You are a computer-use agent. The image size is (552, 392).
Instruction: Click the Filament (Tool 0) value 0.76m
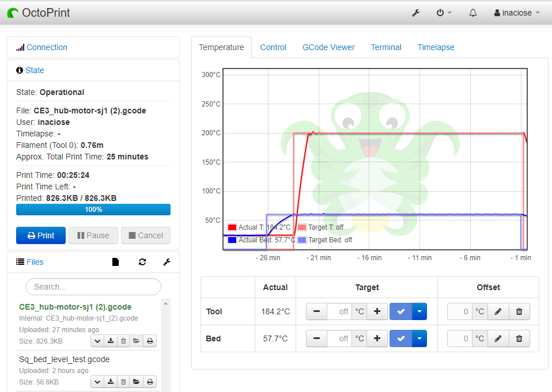coord(92,145)
